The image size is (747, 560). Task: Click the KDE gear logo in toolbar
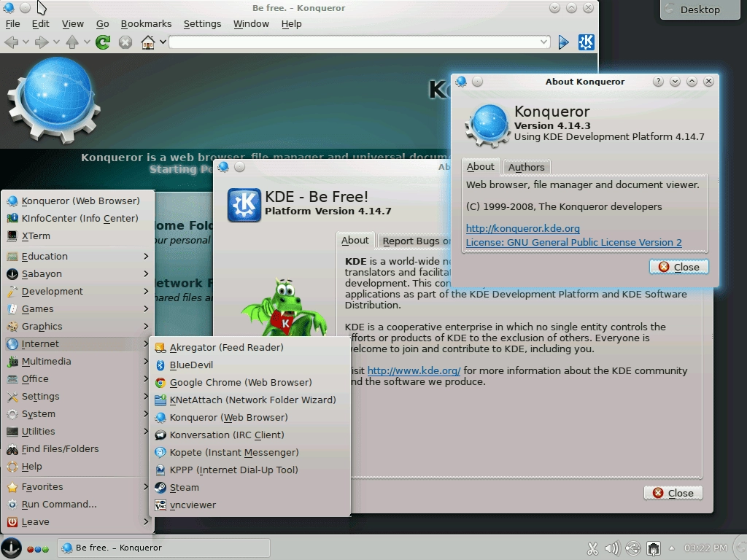coord(586,42)
